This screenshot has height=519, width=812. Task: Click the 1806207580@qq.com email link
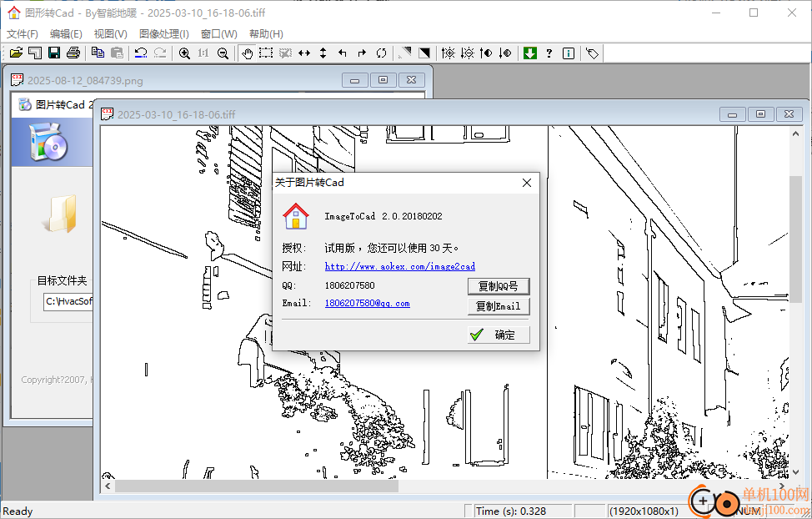tap(367, 304)
